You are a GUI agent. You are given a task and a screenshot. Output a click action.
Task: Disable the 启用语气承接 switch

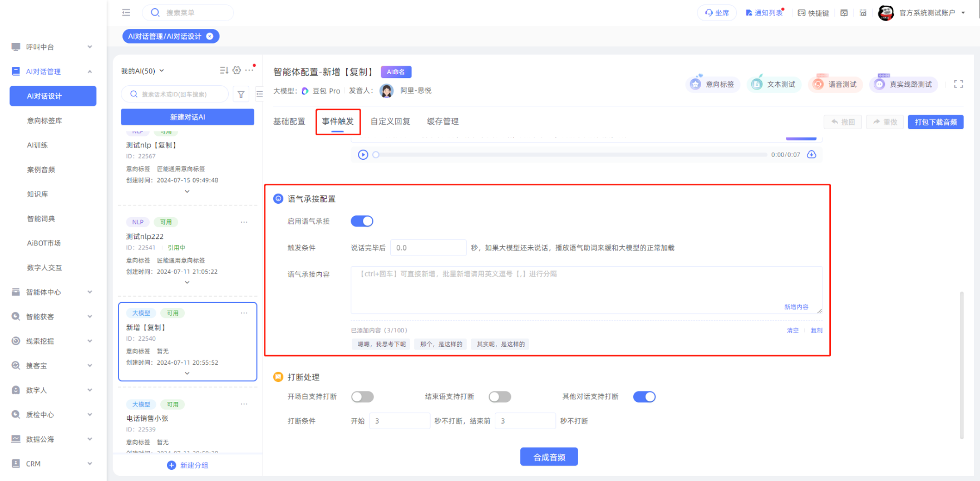(x=362, y=222)
